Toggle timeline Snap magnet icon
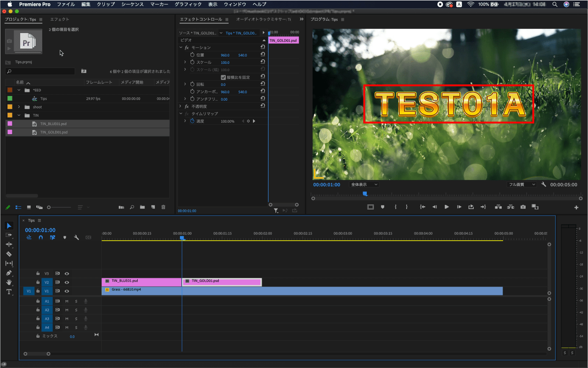The height and width of the screenshot is (368, 588). point(41,238)
